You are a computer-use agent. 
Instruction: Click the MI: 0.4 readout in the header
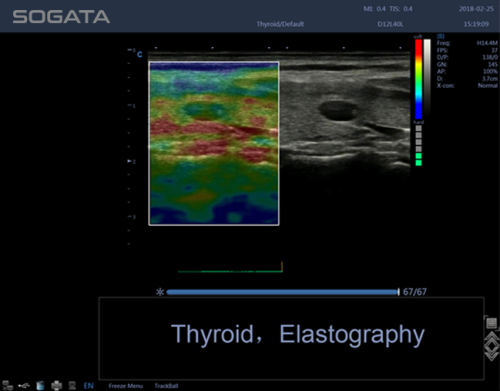374,9
